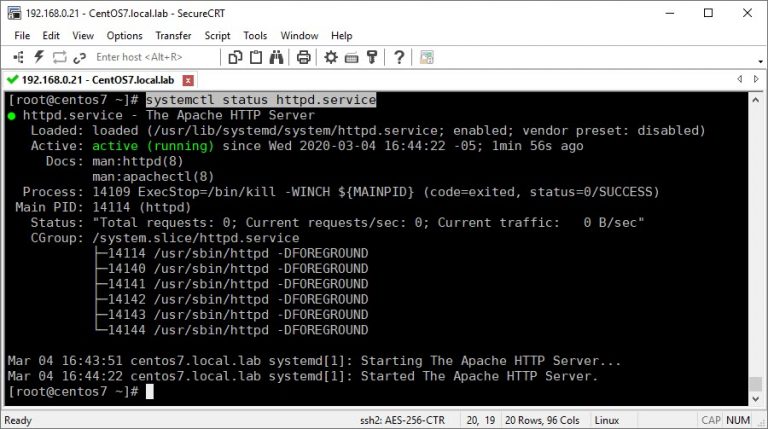
Task: Click 'Linux' terminal type in status bar
Action: [x=607, y=420]
